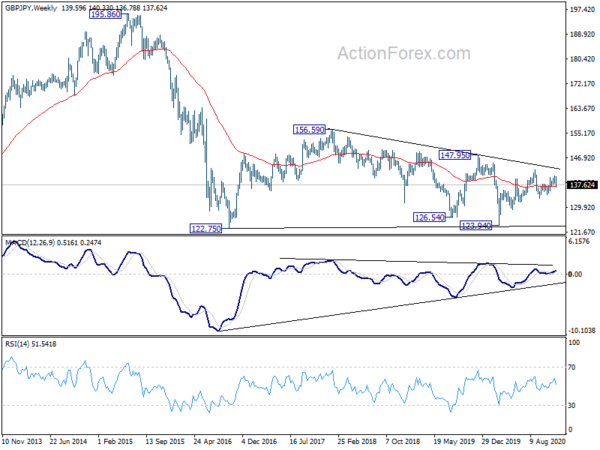600x450 pixels.
Task: Click the 180.420 price axis value
Action: click(582, 59)
